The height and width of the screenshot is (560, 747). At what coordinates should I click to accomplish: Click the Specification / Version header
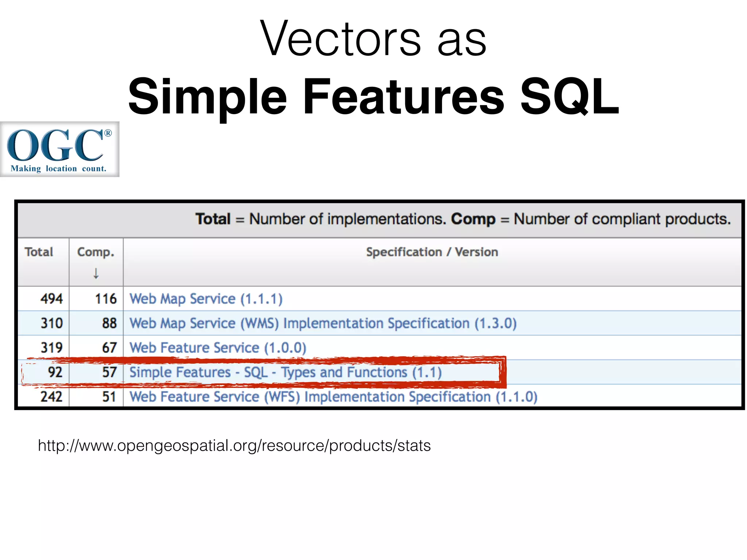click(432, 252)
